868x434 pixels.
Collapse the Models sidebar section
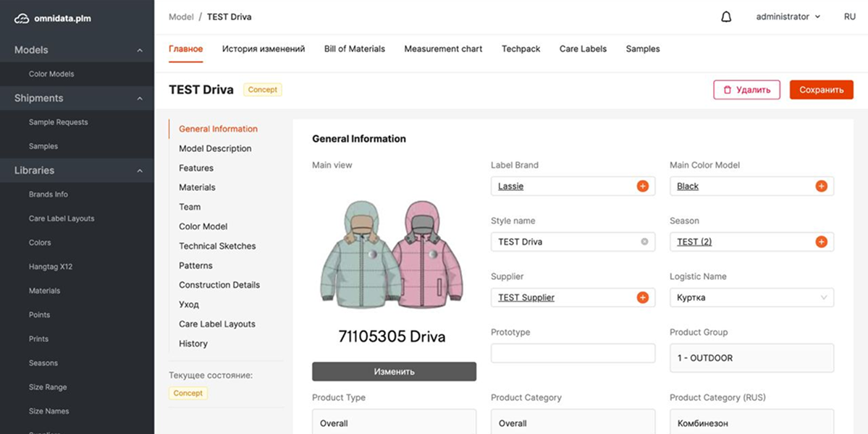140,51
